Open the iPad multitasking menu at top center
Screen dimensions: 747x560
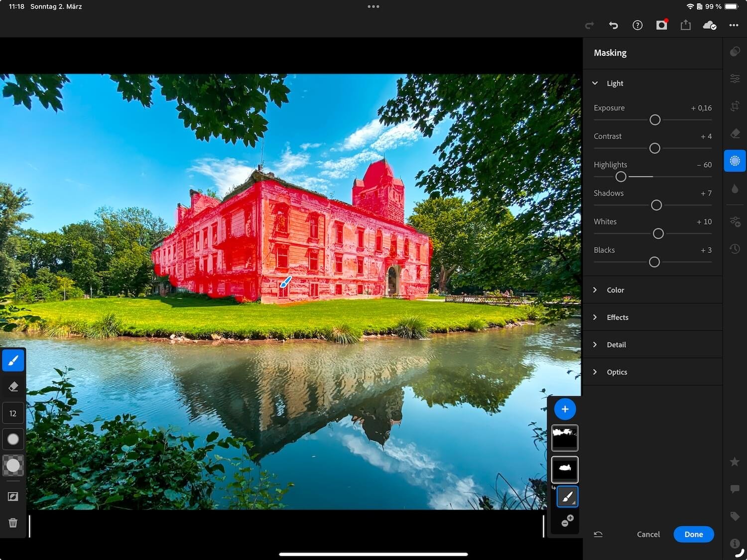pyautogui.click(x=373, y=6)
